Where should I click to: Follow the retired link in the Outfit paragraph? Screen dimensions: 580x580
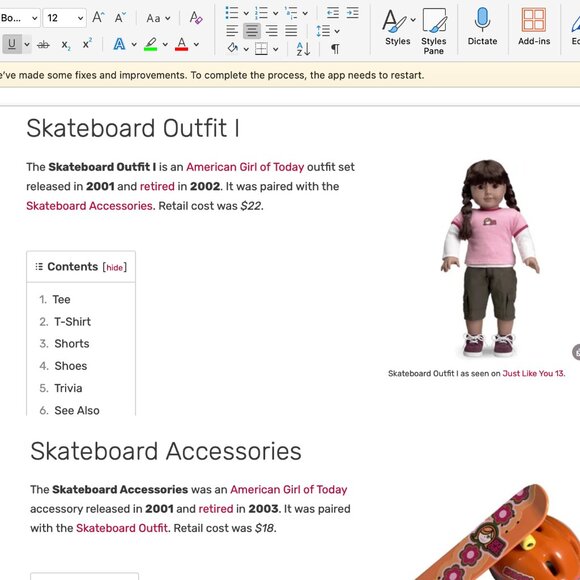157,186
